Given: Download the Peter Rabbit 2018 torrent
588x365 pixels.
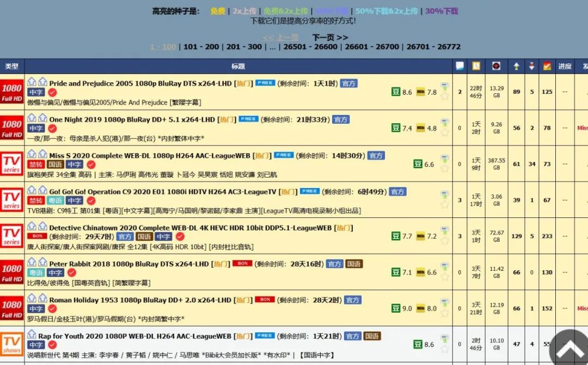Looking at the screenshot, I should (x=445, y=267).
